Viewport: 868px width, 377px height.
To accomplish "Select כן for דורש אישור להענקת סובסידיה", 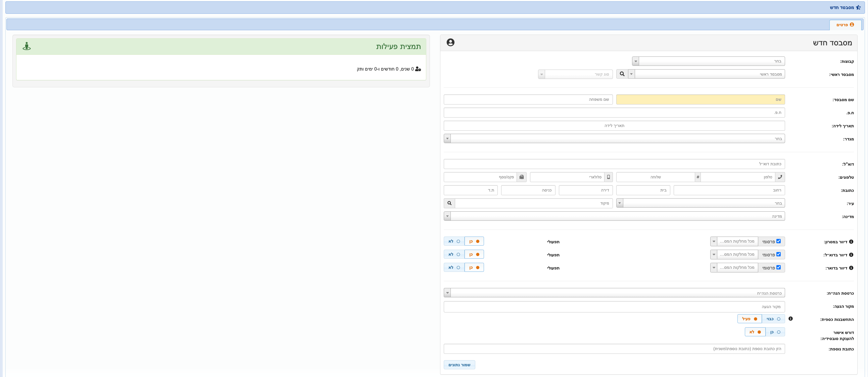I will [775, 332].
